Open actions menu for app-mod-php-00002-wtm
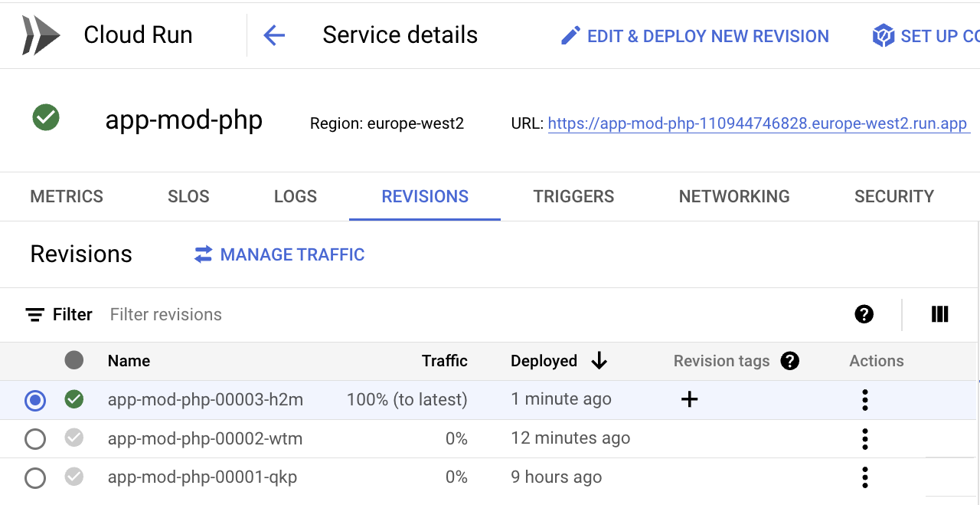The width and height of the screenshot is (980, 505). click(865, 439)
